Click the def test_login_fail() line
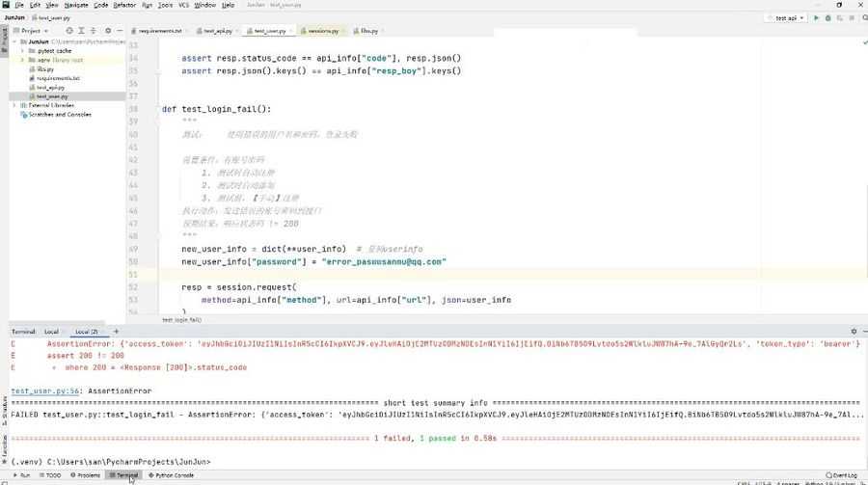The image size is (868, 485). 216,109
